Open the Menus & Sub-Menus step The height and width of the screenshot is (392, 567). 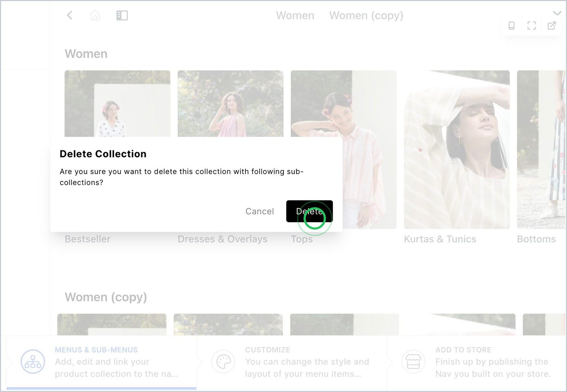(101, 362)
